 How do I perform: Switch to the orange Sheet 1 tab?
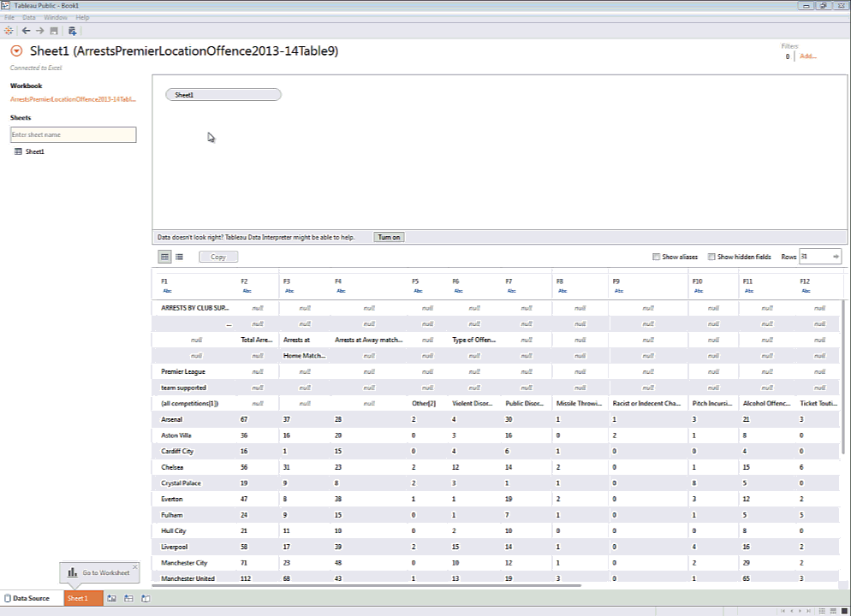83,598
